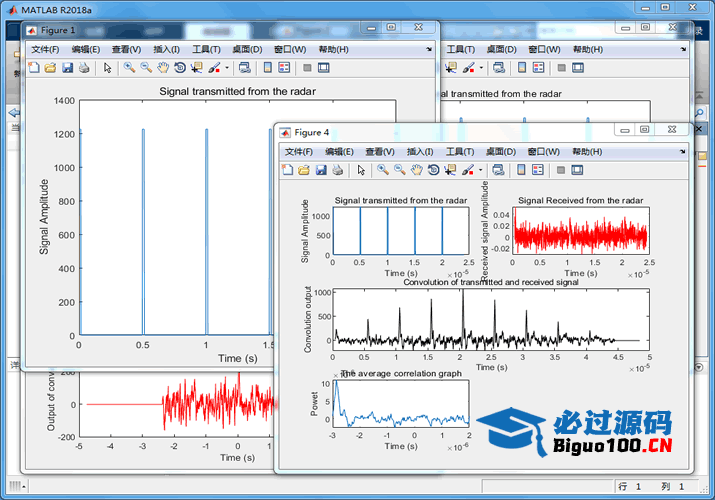Click Link Plot icon in Figure 4 toolbar
The width and height of the screenshot is (715, 500).
tap(497, 171)
